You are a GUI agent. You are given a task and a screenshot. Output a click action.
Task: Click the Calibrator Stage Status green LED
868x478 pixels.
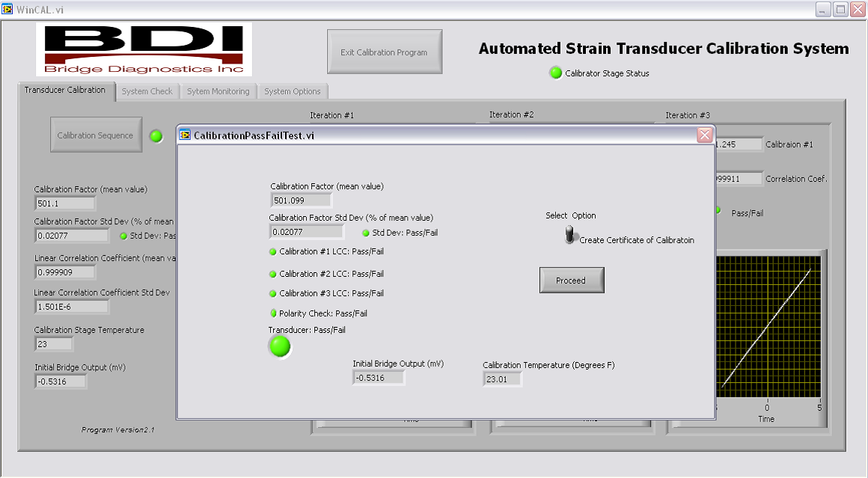(x=556, y=73)
